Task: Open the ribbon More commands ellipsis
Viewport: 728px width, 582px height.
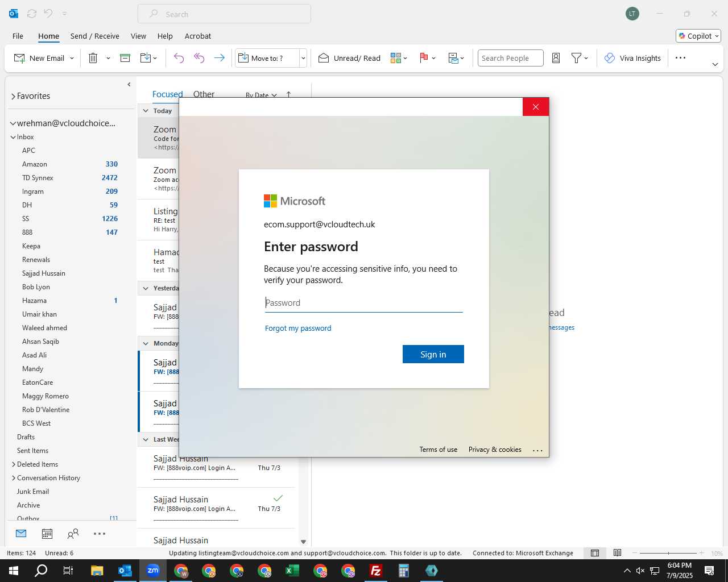Action: (680, 58)
